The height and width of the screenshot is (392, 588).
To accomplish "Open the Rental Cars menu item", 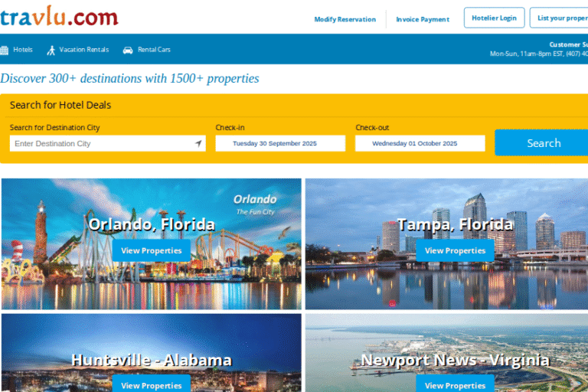I will point(154,50).
